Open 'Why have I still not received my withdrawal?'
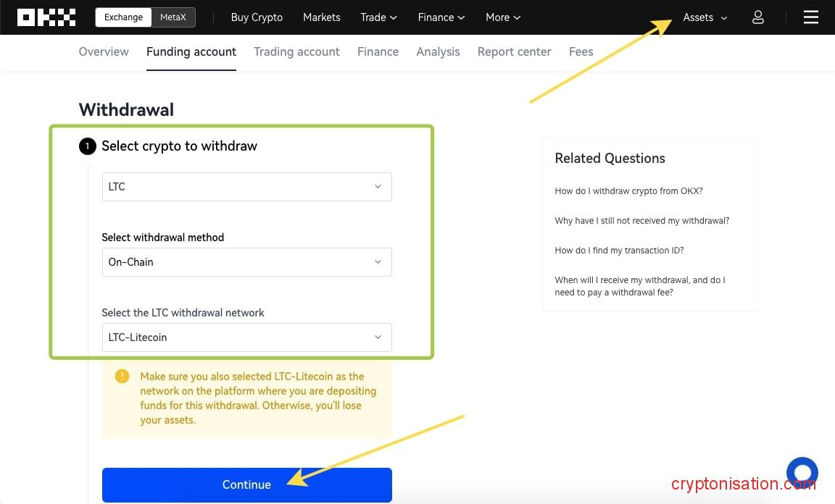The width and height of the screenshot is (835, 504). (641, 221)
